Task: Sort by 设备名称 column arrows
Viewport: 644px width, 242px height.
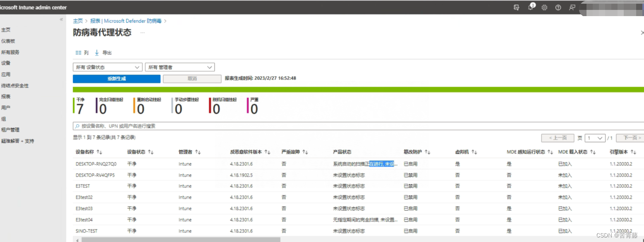Action: tap(99, 152)
